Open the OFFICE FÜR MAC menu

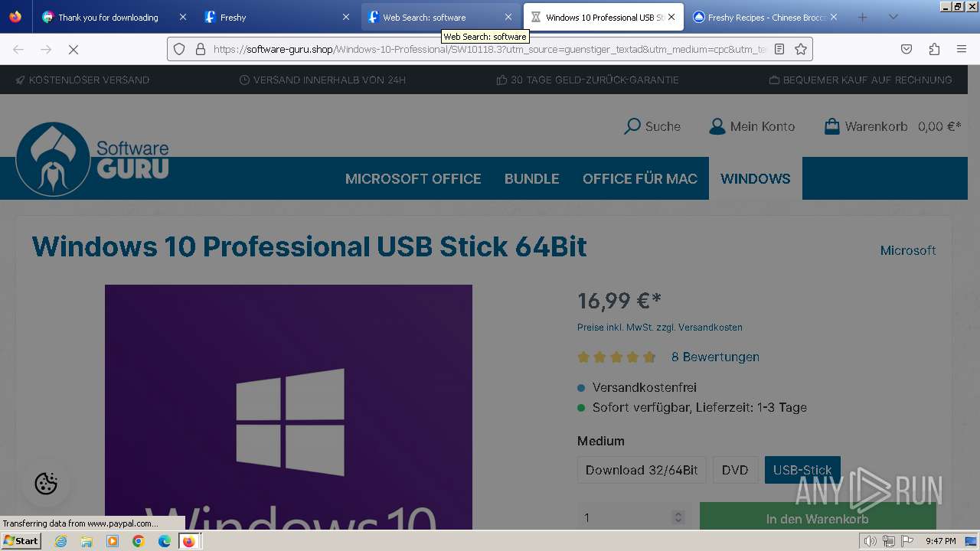640,178
